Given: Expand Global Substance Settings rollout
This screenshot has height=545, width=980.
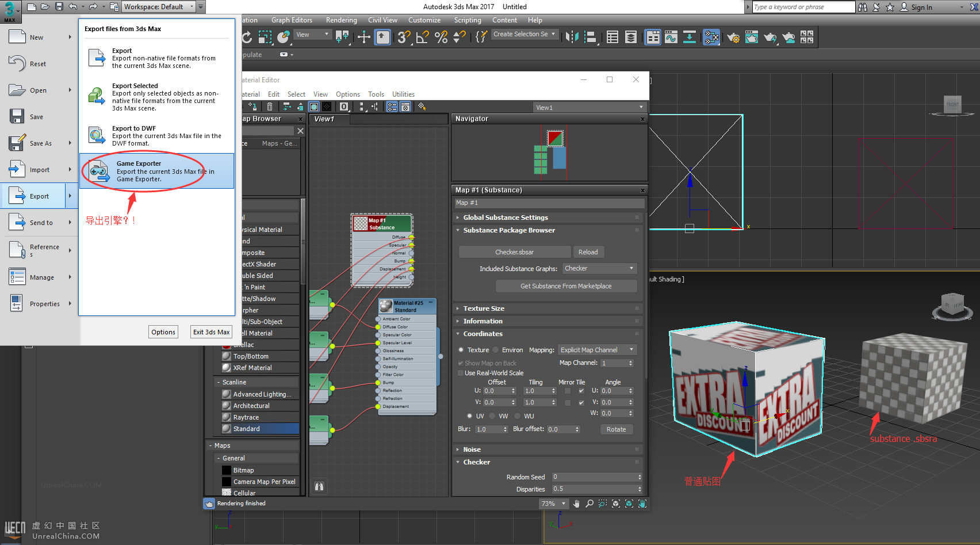Looking at the screenshot, I should coord(506,218).
